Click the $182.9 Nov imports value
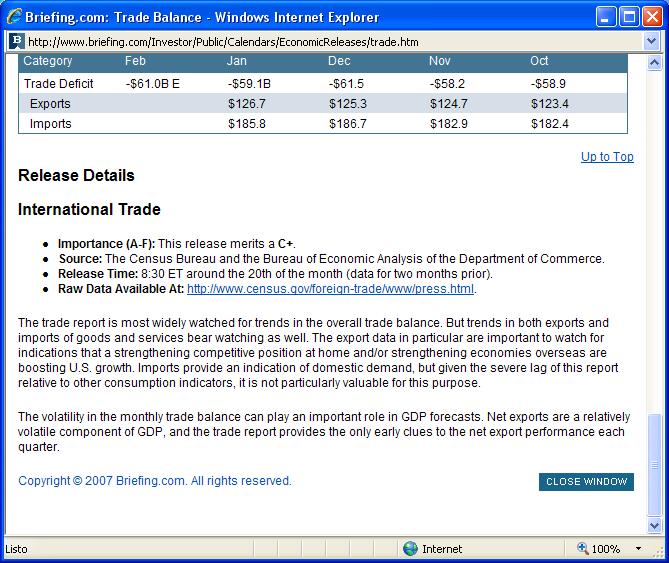This screenshot has height=563, width=669. pos(449,124)
